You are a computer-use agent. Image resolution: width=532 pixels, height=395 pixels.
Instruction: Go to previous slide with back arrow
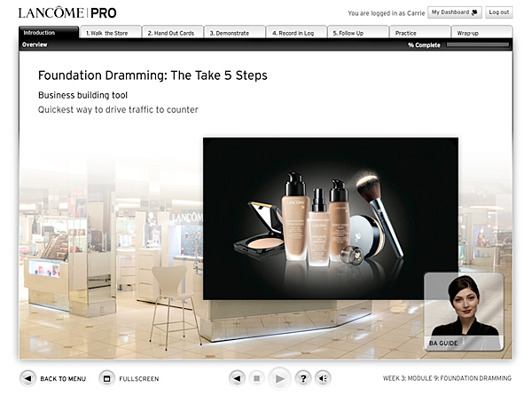click(237, 378)
